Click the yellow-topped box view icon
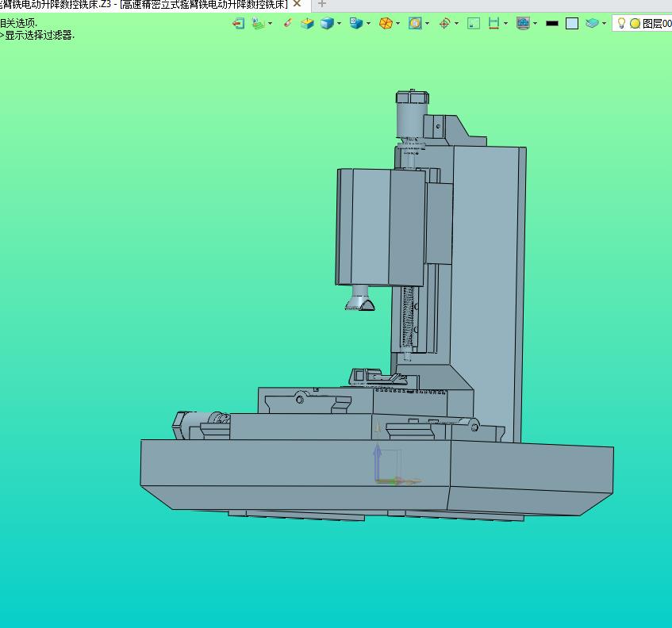This screenshot has height=628, width=672. click(x=307, y=24)
